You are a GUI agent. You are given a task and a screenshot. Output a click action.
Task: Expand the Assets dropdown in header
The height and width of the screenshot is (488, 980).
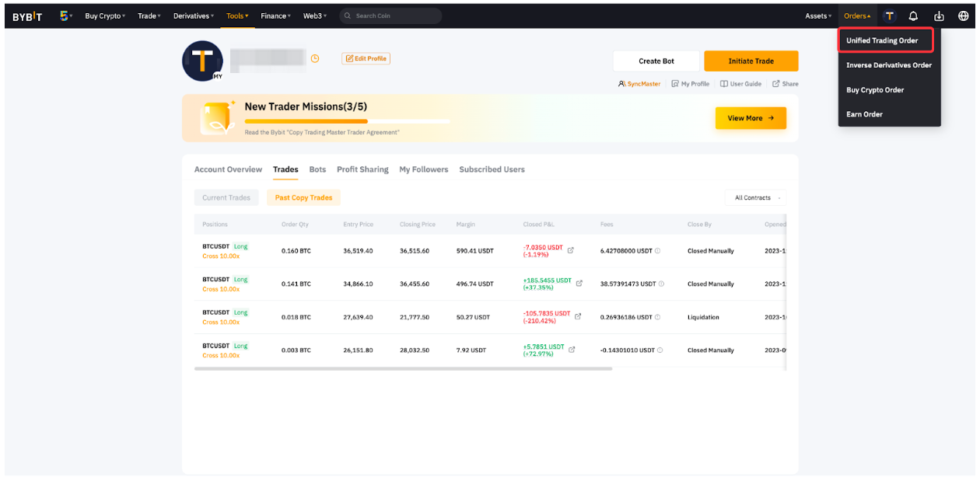[818, 16]
